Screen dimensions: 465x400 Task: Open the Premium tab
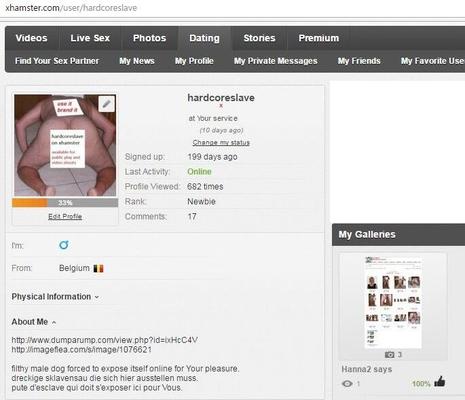click(x=319, y=38)
